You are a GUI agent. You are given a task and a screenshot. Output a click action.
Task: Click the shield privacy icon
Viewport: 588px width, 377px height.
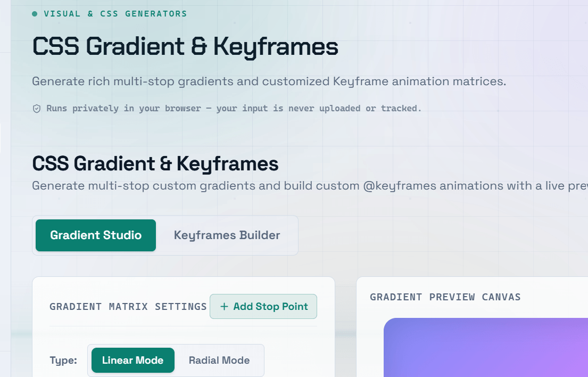37,109
